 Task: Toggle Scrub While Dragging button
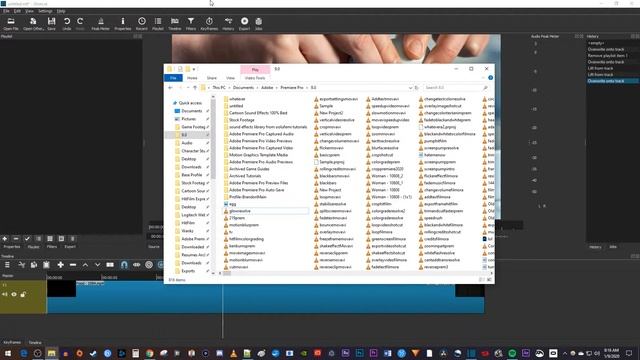point(136,265)
